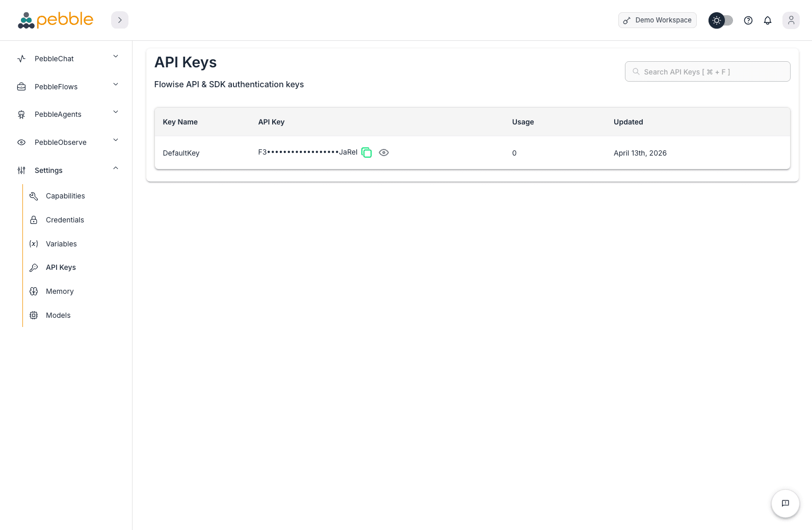Click the Settings sliders icon
812x530 pixels.
[21, 170]
